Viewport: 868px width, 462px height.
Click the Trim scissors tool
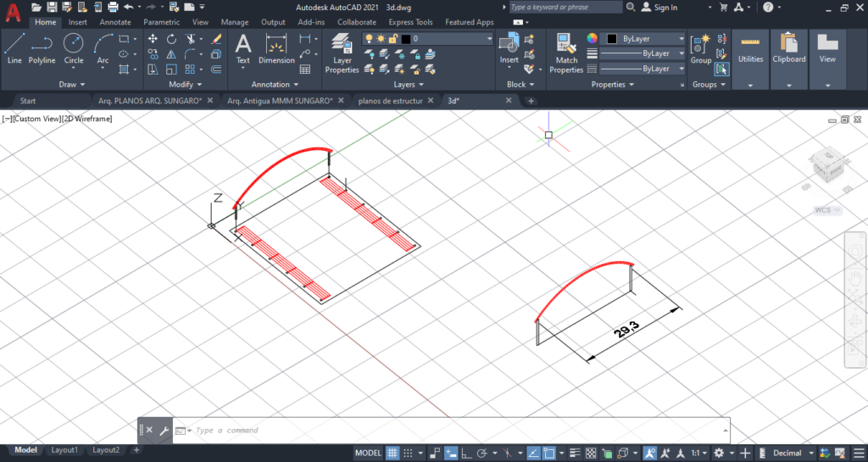[191, 39]
